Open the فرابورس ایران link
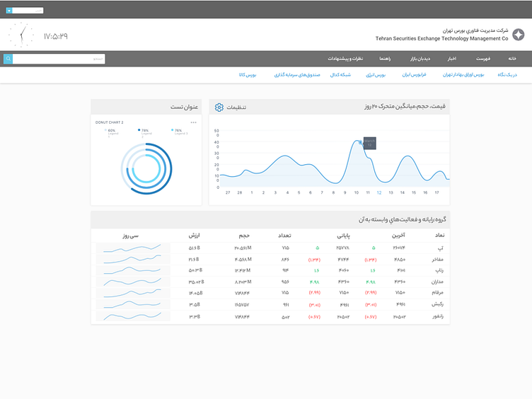The image size is (532, 399). click(x=415, y=74)
